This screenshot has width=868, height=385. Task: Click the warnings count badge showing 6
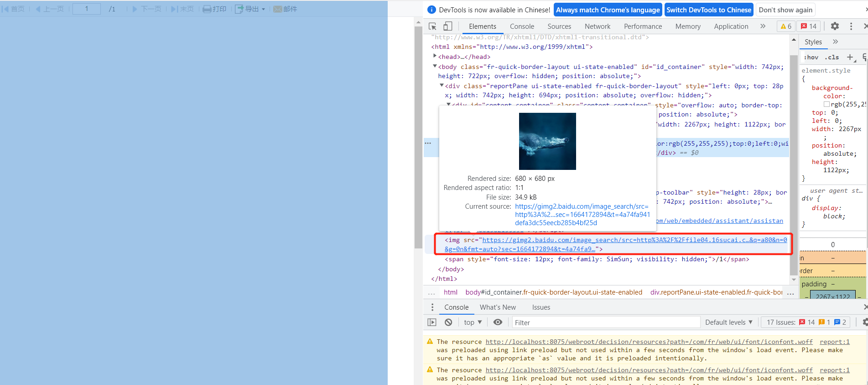(786, 26)
